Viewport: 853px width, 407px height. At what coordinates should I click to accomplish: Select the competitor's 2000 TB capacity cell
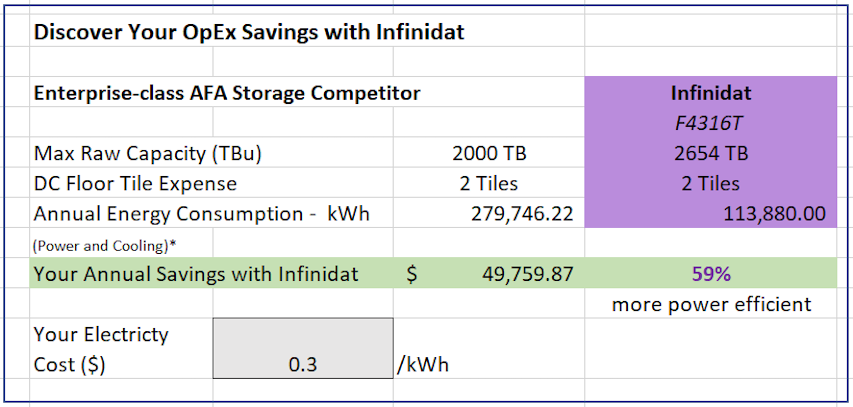tap(489, 154)
